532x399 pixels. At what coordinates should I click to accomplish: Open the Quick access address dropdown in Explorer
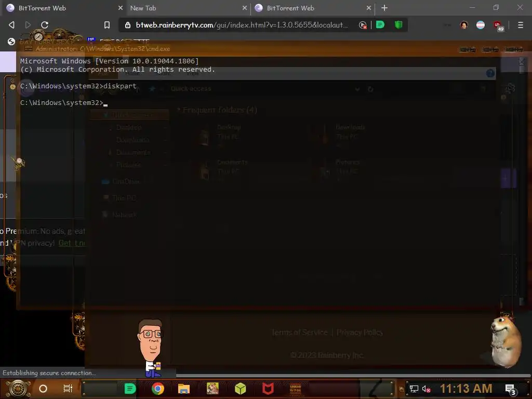pyautogui.click(x=357, y=89)
